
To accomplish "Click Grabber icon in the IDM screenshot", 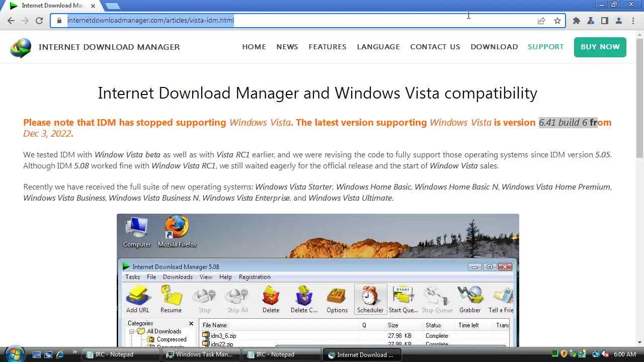I will 470,299.
